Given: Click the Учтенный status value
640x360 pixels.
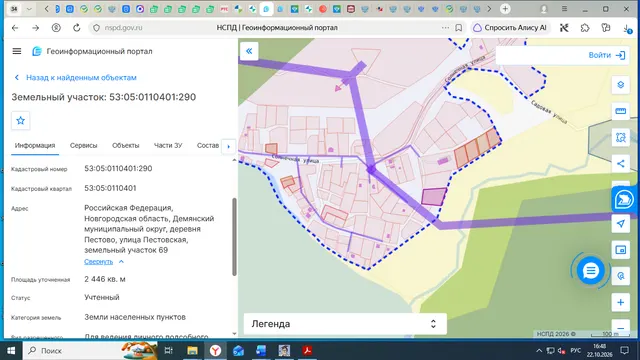Looking at the screenshot, I should [102, 297].
